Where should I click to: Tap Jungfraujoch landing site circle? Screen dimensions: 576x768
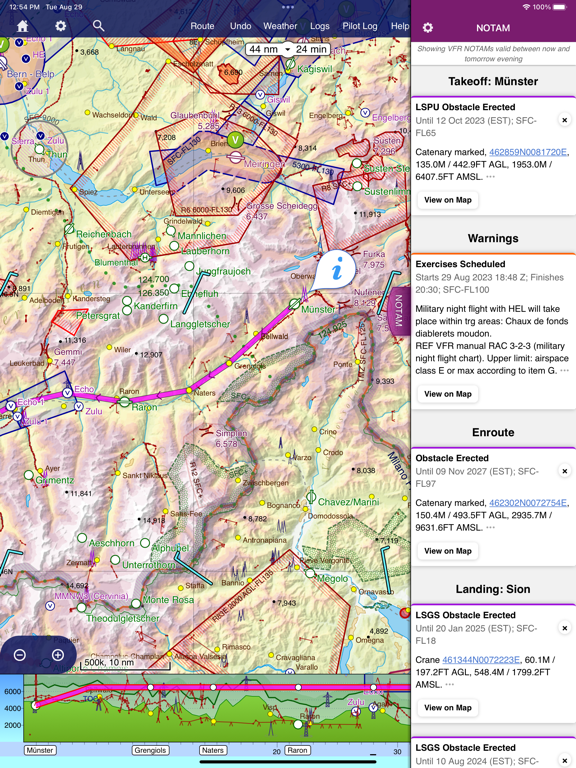[190, 266]
